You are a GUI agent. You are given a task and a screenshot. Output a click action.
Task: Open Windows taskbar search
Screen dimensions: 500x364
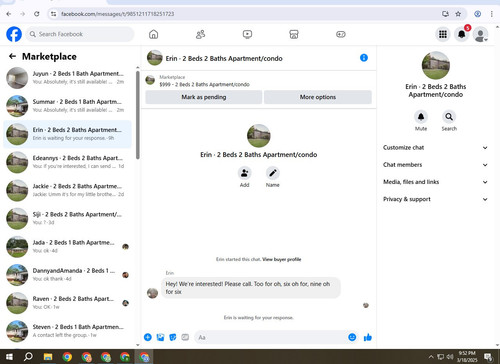point(28,357)
